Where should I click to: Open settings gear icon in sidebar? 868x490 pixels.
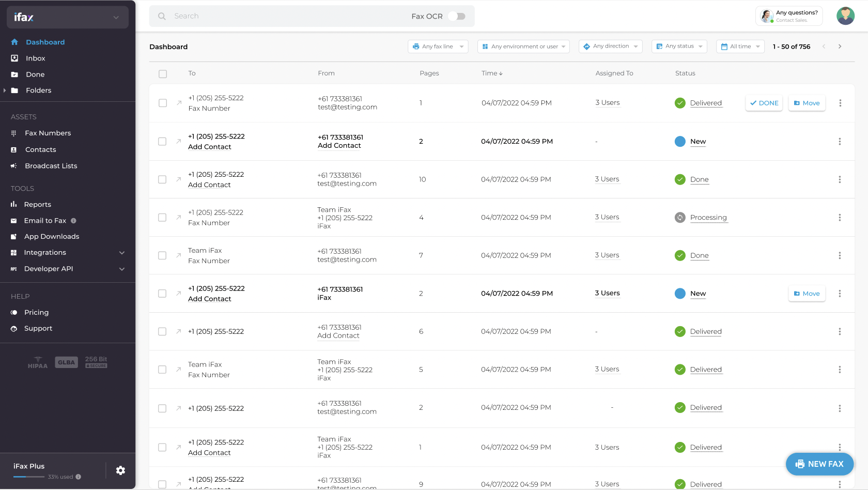click(x=120, y=470)
